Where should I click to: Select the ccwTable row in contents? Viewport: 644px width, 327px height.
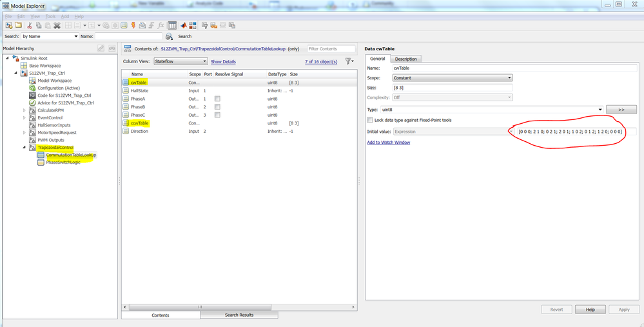(239, 123)
